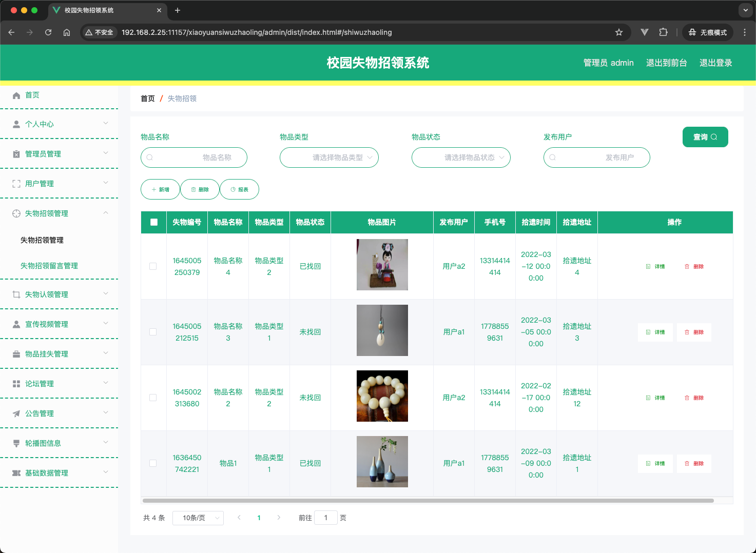
Task: Click the person icon beside 个人中心
Action: point(16,124)
